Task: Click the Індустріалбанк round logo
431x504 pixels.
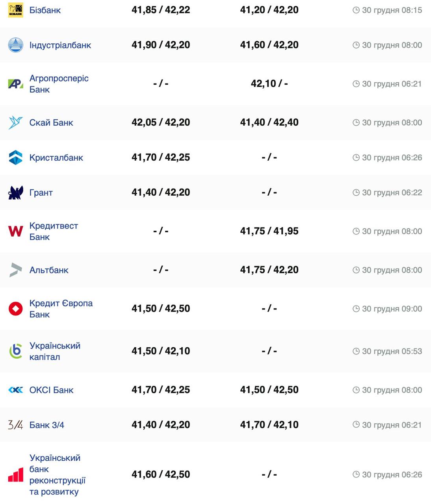Action: coord(16,45)
